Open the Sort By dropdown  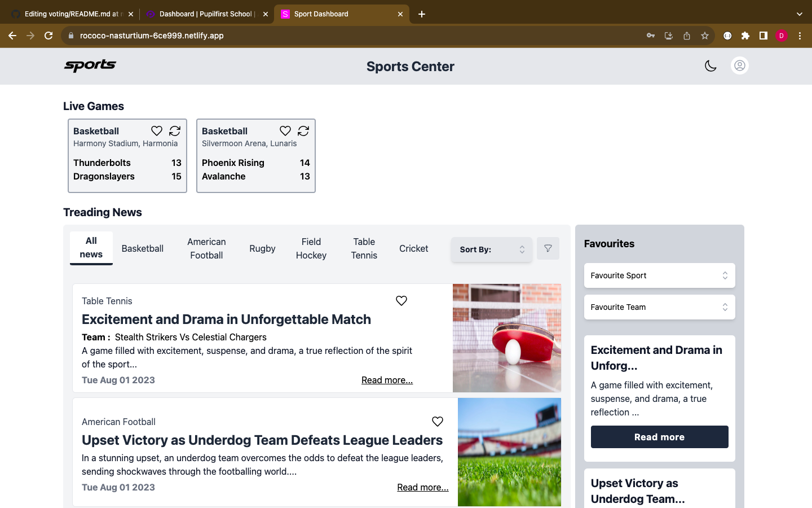point(491,248)
